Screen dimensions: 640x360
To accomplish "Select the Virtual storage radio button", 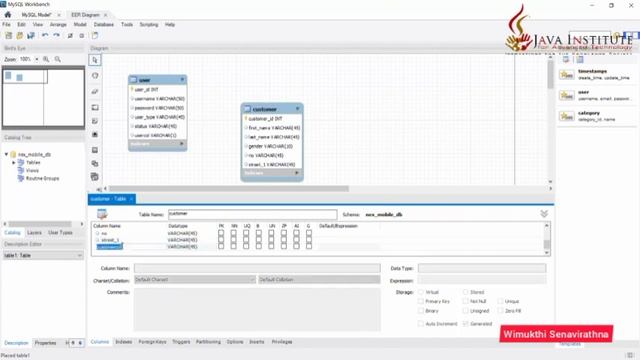I will pos(420,292).
